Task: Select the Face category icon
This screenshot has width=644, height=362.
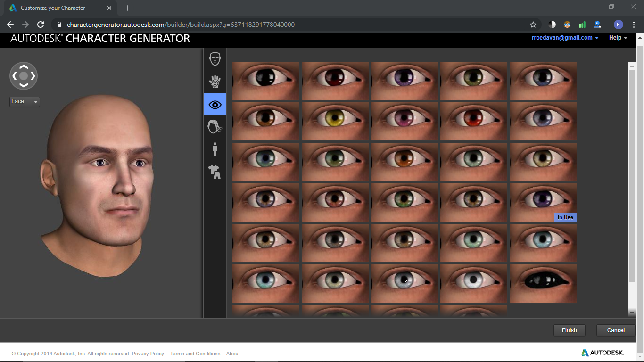Action: (x=215, y=58)
